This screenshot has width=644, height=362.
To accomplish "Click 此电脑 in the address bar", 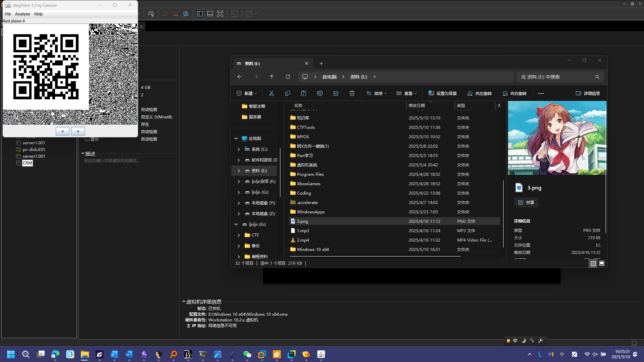I will [330, 77].
